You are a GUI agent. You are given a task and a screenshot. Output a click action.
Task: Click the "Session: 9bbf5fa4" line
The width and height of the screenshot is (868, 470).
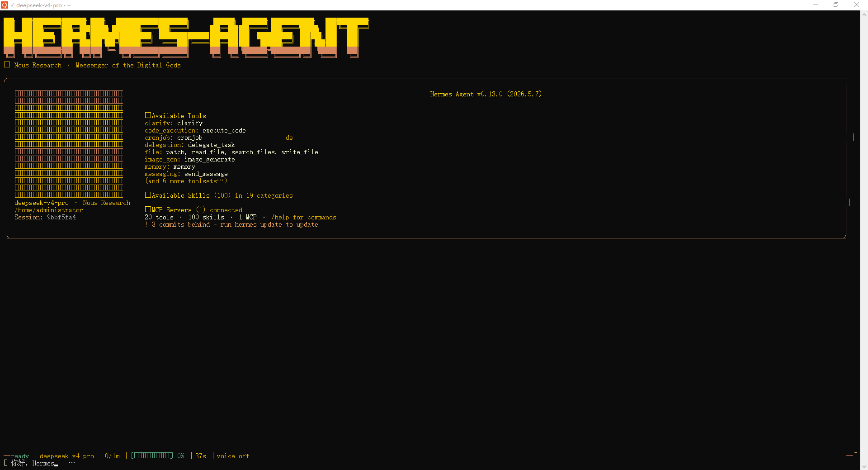pyautogui.click(x=45, y=217)
